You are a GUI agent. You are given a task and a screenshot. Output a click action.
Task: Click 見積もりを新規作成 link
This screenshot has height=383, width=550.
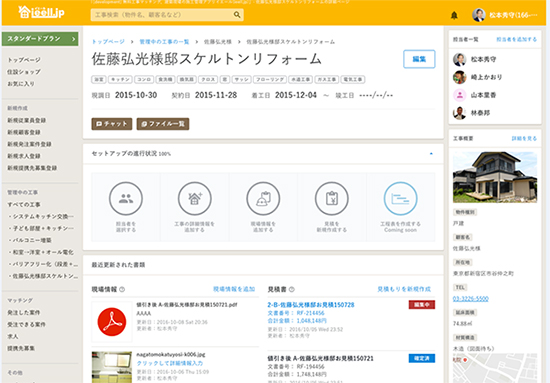coord(404,289)
